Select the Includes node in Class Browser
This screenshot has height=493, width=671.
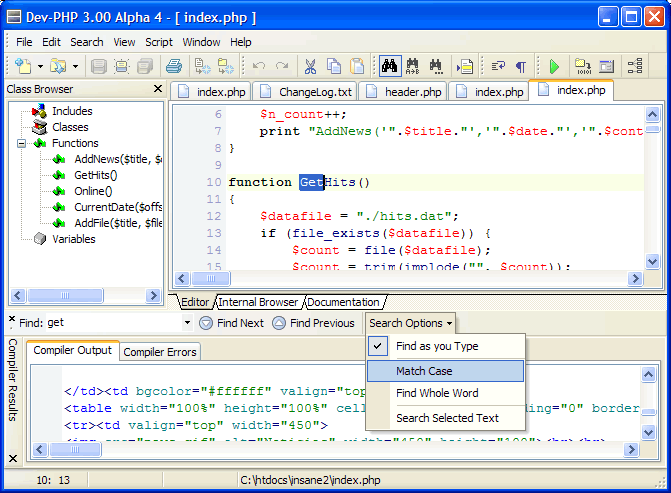[72, 111]
